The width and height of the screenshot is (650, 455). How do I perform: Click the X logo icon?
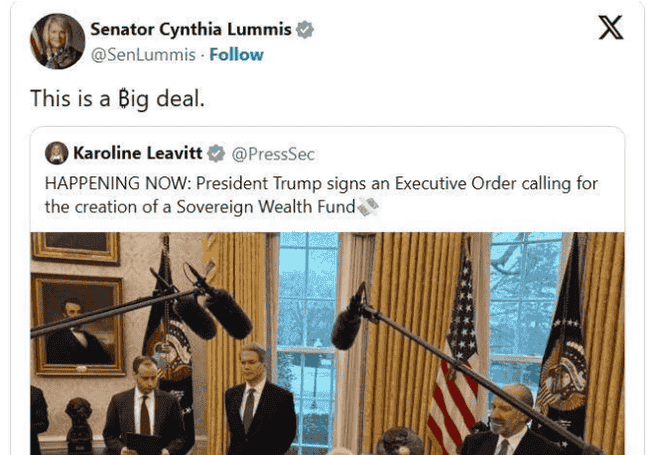coord(611,27)
